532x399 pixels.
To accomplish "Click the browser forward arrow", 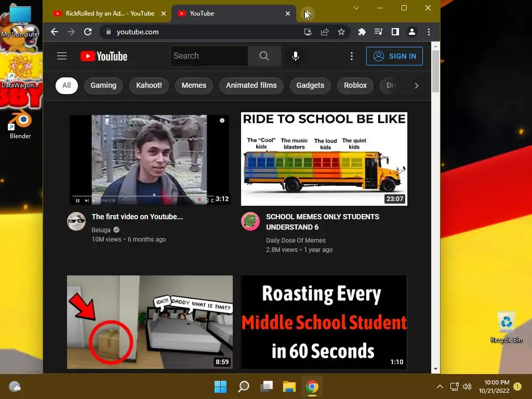I will pyautogui.click(x=71, y=32).
